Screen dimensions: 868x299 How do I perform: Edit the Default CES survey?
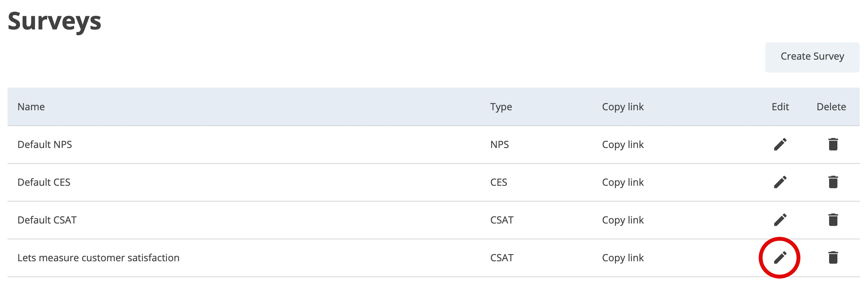[x=780, y=182]
